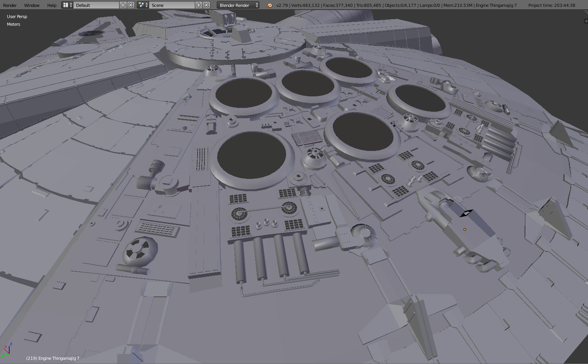Delete the Default screen layout via its X icon
588x364 pixels.
130,5
